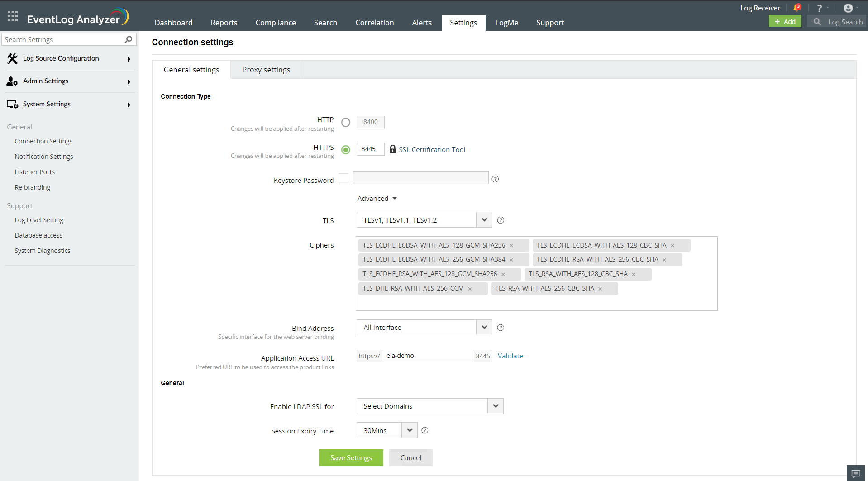The height and width of the screenshot is (481, 868).
Task: Select the HTTP radio button
Action: pos(346,122)
